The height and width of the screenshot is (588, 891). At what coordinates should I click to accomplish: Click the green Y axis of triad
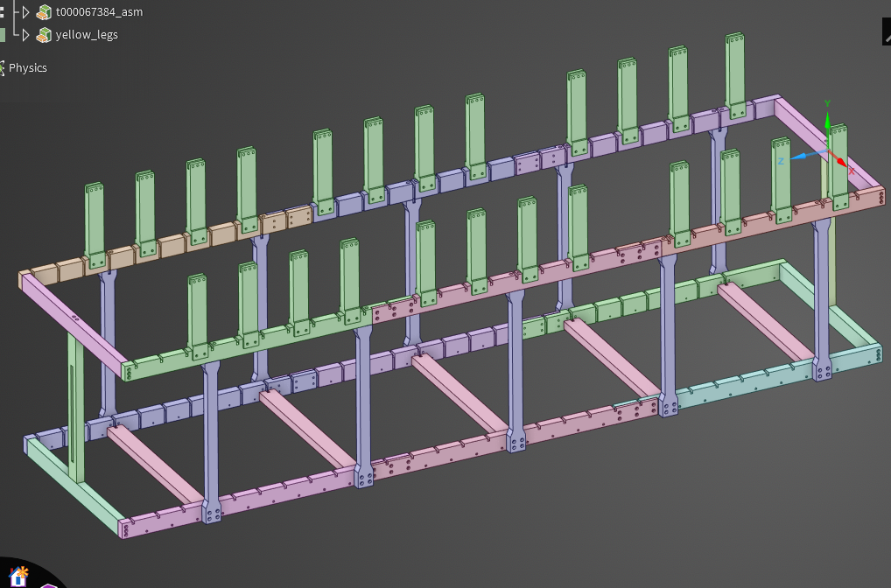(x=827, y=124)
